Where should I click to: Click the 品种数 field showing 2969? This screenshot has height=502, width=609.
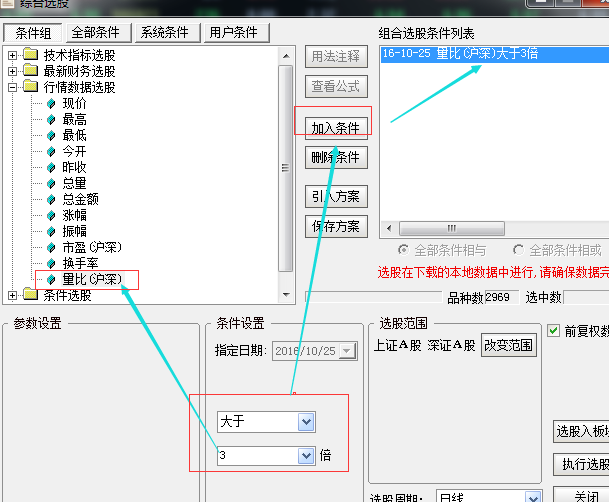(502, 297)
